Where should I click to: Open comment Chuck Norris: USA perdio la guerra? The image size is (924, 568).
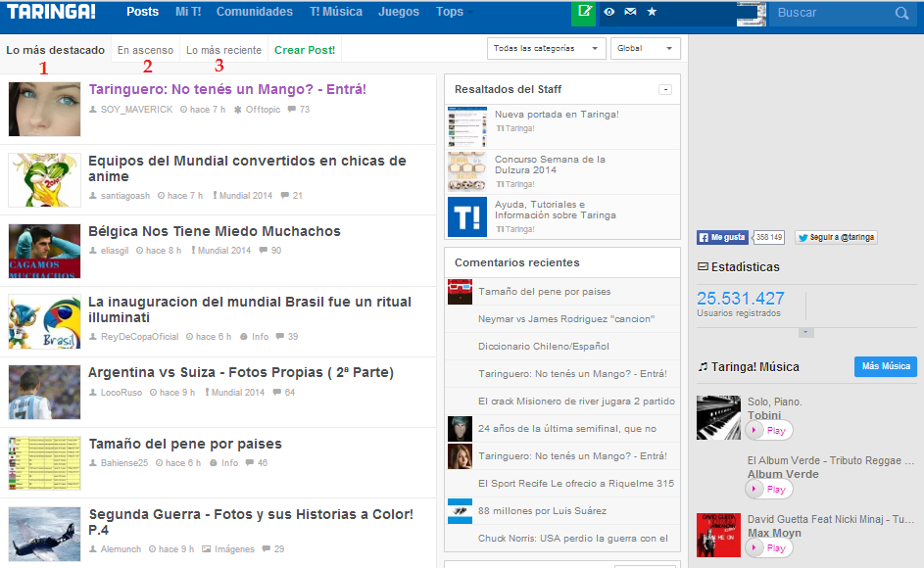click(x=573, y=538)
